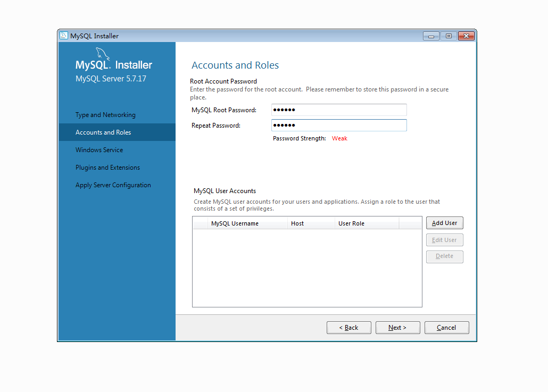This screenshot has height=392, width=548.
Task: Click the 'MySQL User Accounts' section label
Action: [225, 191]
